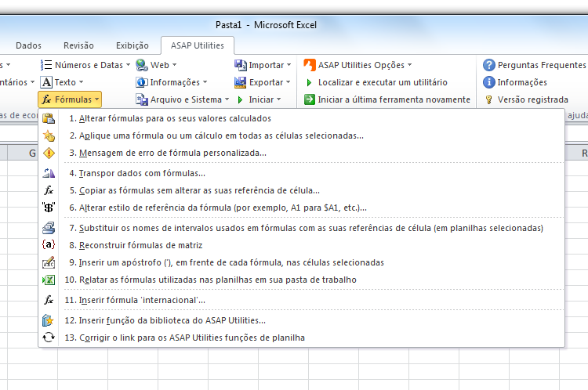Switch to the Dados ribbon tab

[x=28, y=45]
